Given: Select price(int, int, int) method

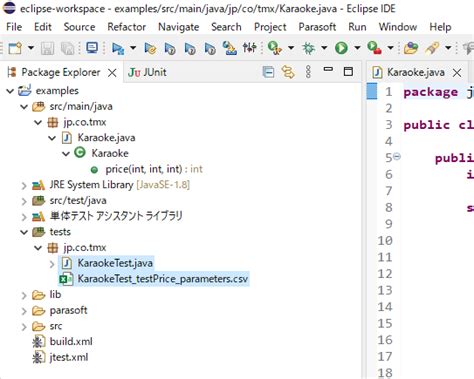Looking at the screenshot, I should point(147,169).
